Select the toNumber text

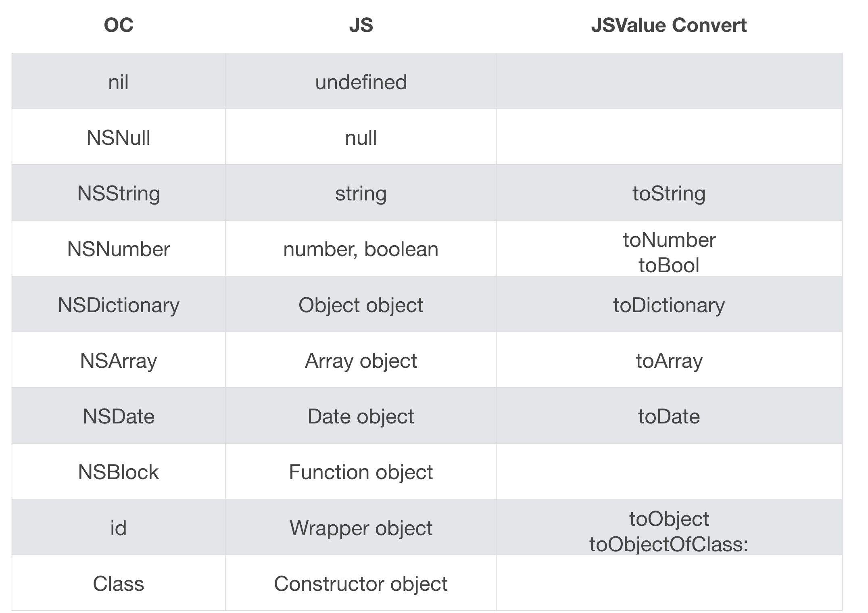669,240
